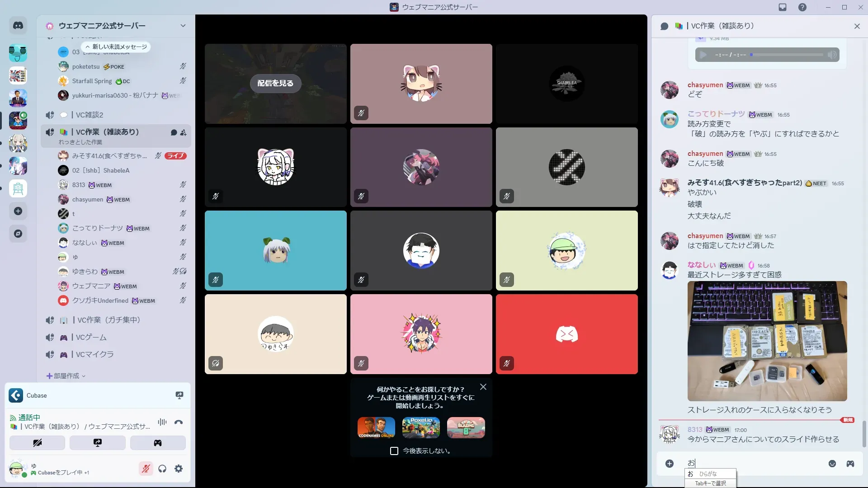Image resolution: width=868 pixels, height=488 pixels.
Task: Click the 配信を見る watch stream button
Action: [275, 84]
